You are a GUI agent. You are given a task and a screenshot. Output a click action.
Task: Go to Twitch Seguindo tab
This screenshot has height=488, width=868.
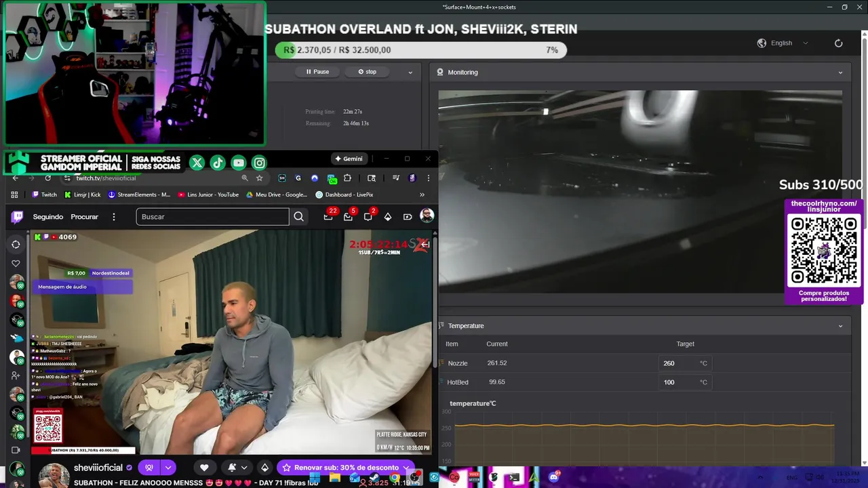48,217
